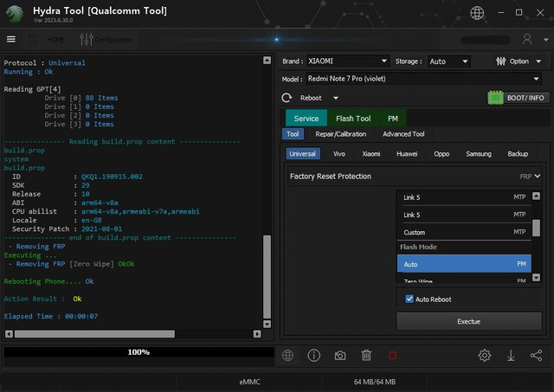This screenshot has height=392, width=554.
Task: Open the Storage Auto dropdown
Action: [x=448, y=61]
